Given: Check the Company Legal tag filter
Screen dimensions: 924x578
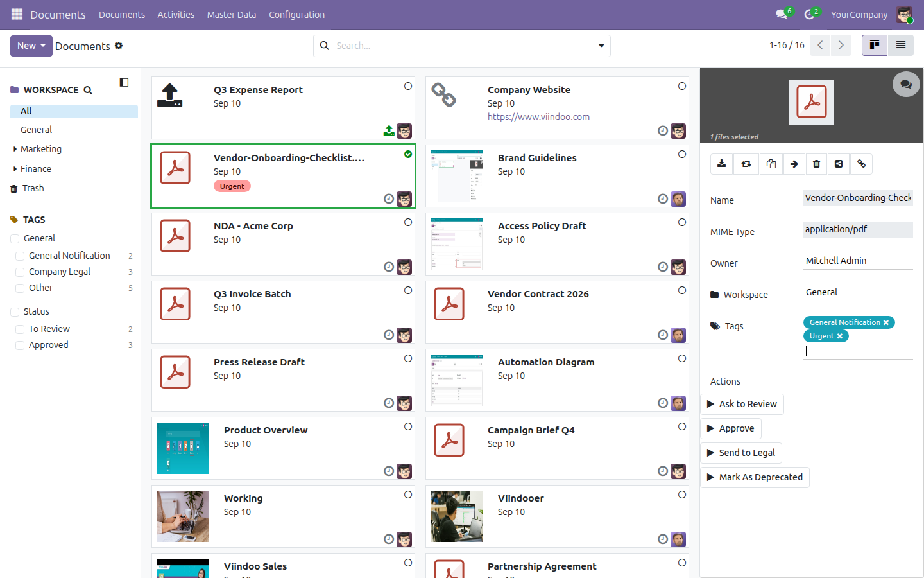Looking at the screenshot, I should 20,272.
